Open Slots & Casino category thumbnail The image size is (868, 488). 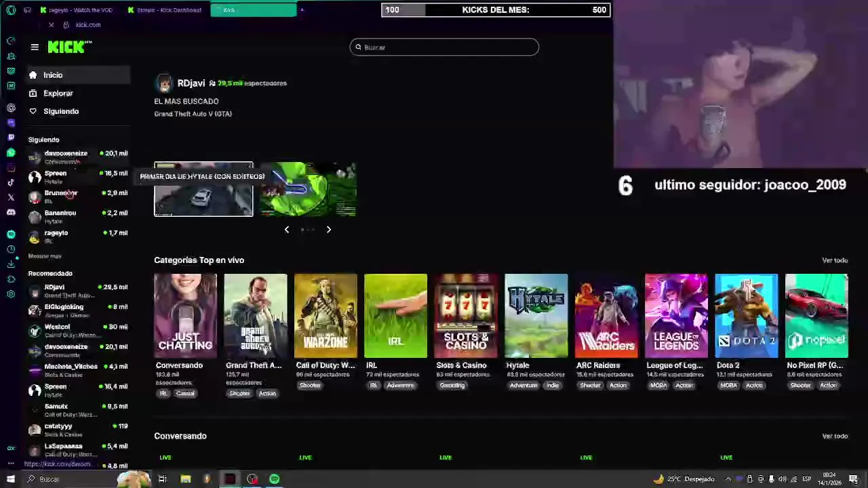click(466, 316)
